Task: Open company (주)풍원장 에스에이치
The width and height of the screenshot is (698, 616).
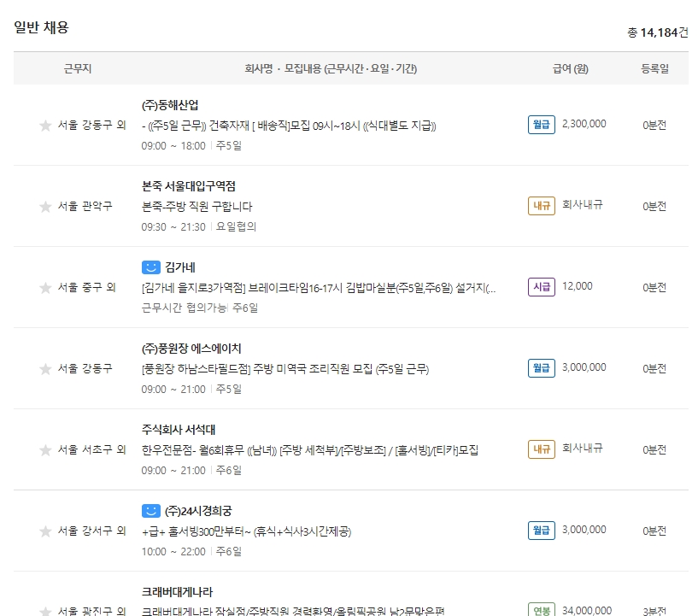Action: point(191,349)
